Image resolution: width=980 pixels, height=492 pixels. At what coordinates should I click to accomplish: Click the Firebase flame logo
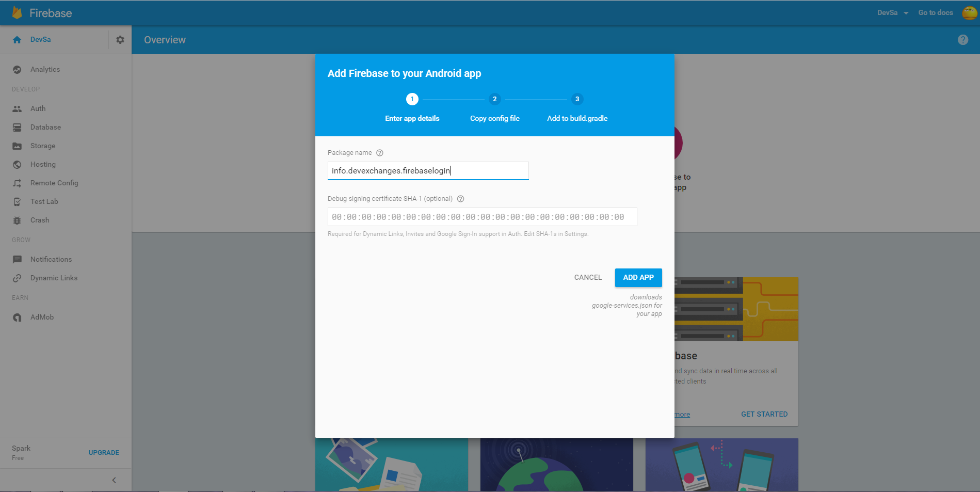17,13
